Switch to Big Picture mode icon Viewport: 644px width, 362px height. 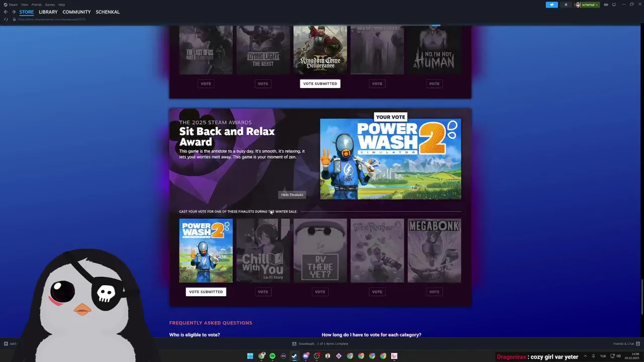pyautogui.click(x=614, y=5)
